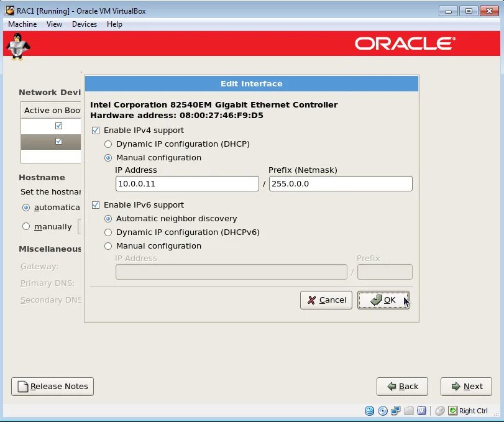Toggle the Enable IPv6 support checkbox
Image resolution: width=504 pixels, height=422 pixels.
tap(96, 204)
